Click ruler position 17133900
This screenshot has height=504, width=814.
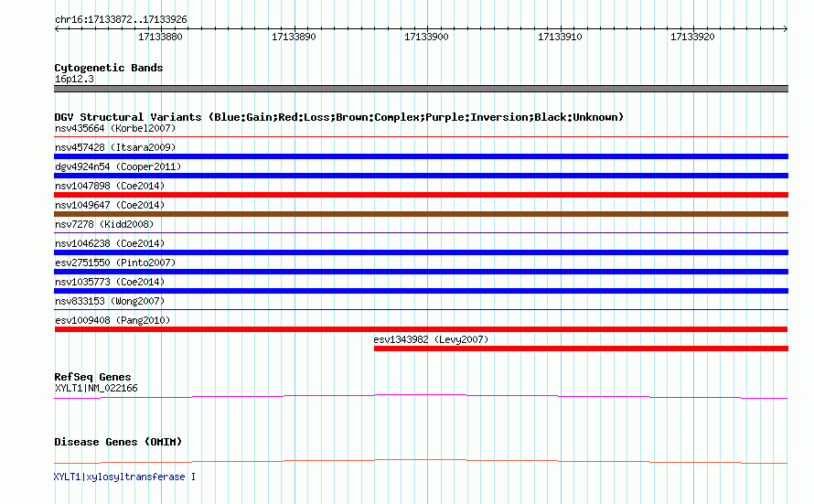427,37
